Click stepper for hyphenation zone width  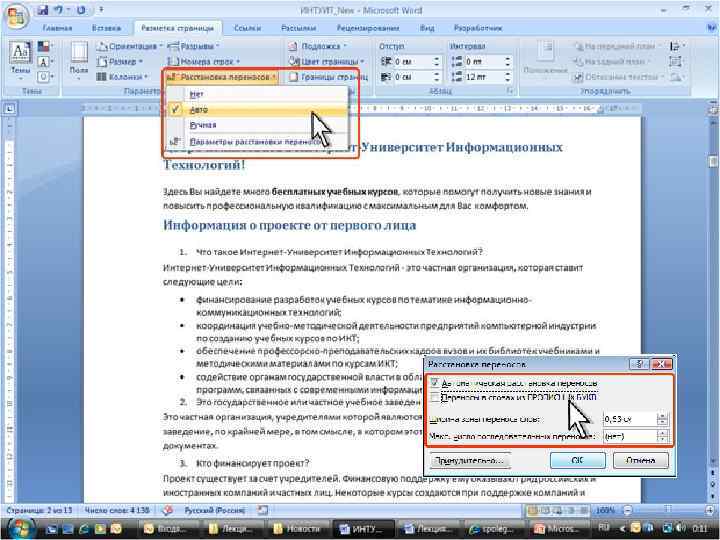pyautogui.click(x=662, y=419)
